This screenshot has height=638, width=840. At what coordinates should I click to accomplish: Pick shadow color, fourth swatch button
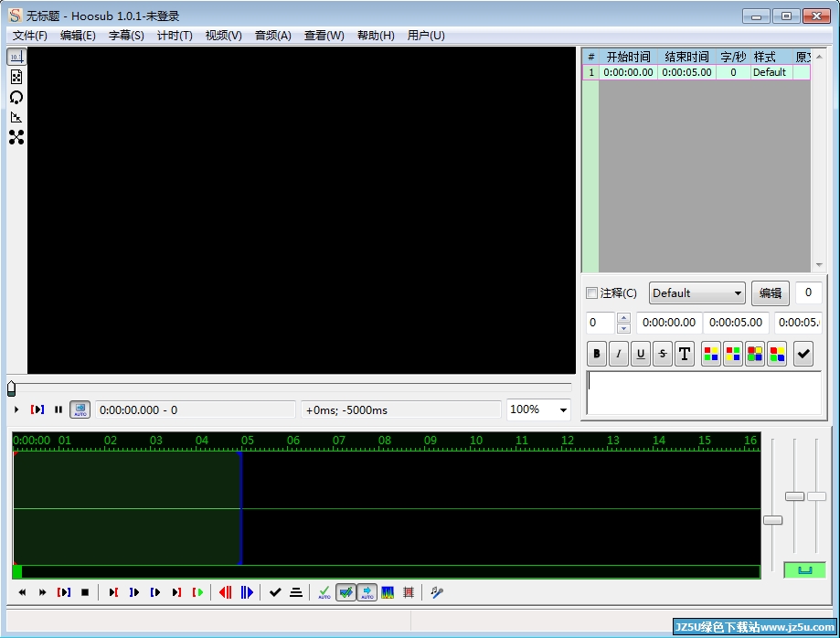(777, 354)
